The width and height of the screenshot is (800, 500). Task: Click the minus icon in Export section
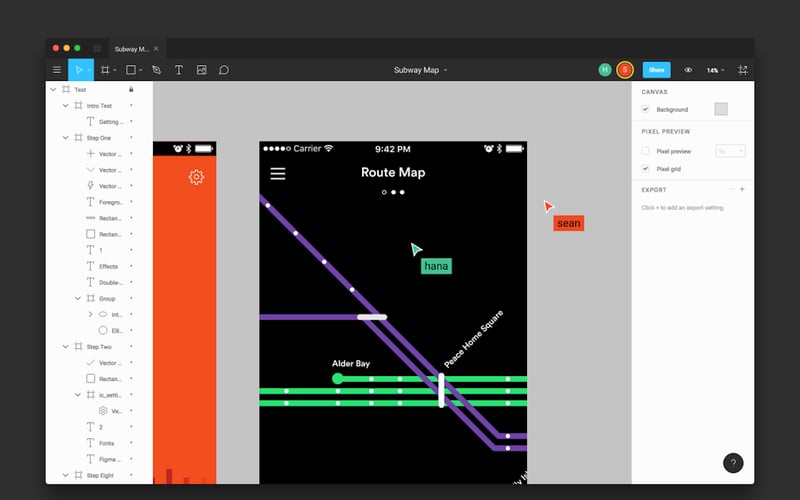point(732,189)
